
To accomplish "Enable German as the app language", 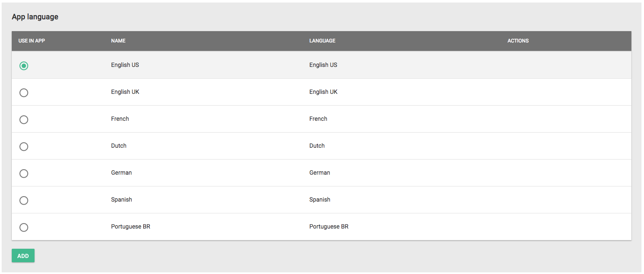I will point(24,173).
